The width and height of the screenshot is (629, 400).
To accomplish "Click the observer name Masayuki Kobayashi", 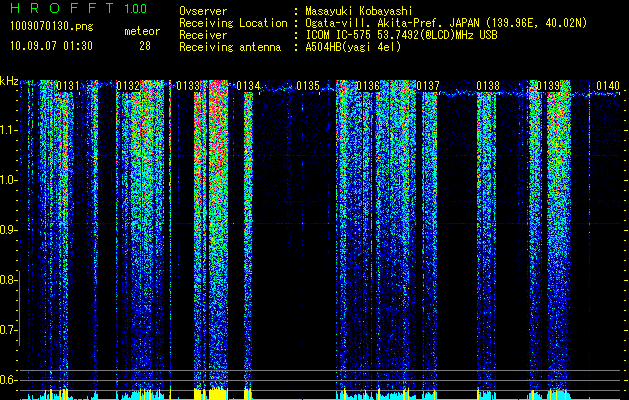I will 359,11.
